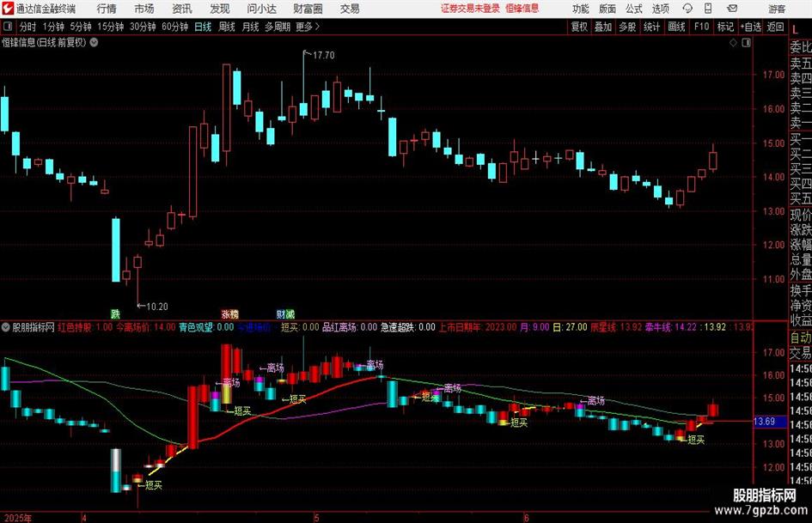Open the 选项 menu
Image resolution: width=812 pixels, height=523 pixels.
660,9
